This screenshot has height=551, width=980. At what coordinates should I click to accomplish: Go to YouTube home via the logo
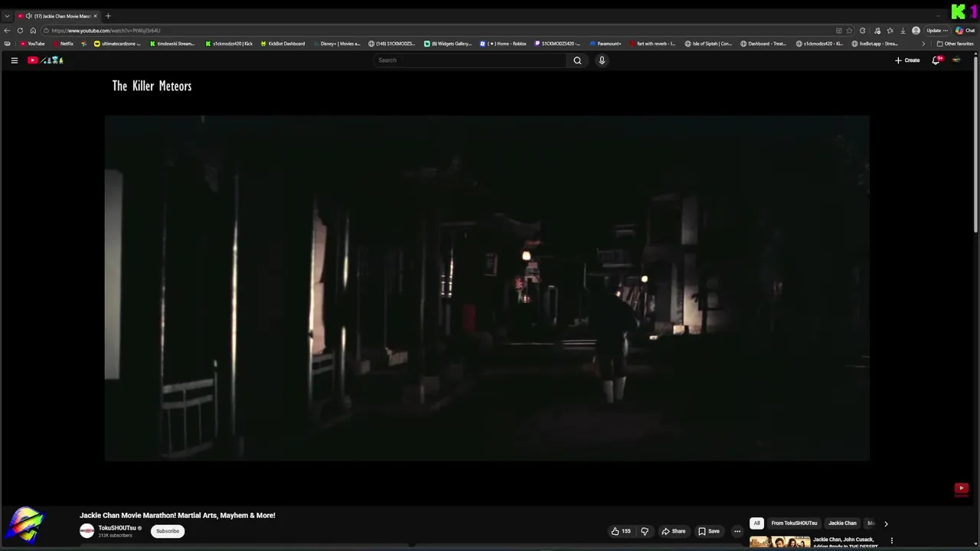[45, 60]
